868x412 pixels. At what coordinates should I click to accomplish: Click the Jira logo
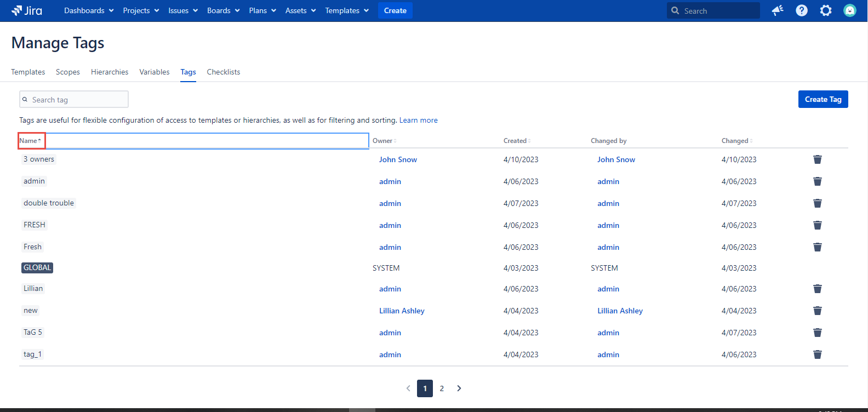coord(27,10)
